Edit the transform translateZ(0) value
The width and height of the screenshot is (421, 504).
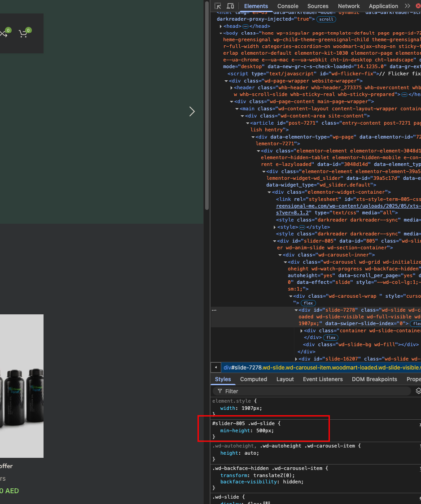pos(272,475)
